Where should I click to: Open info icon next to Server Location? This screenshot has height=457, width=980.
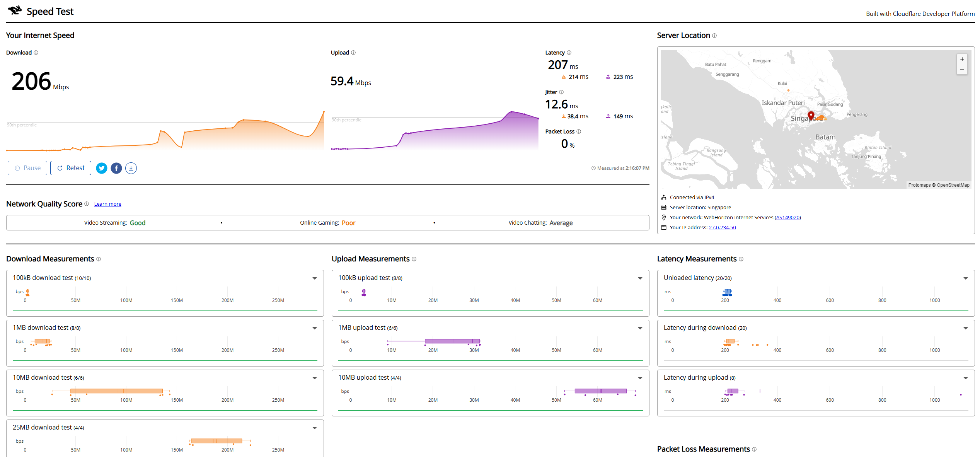714,36
